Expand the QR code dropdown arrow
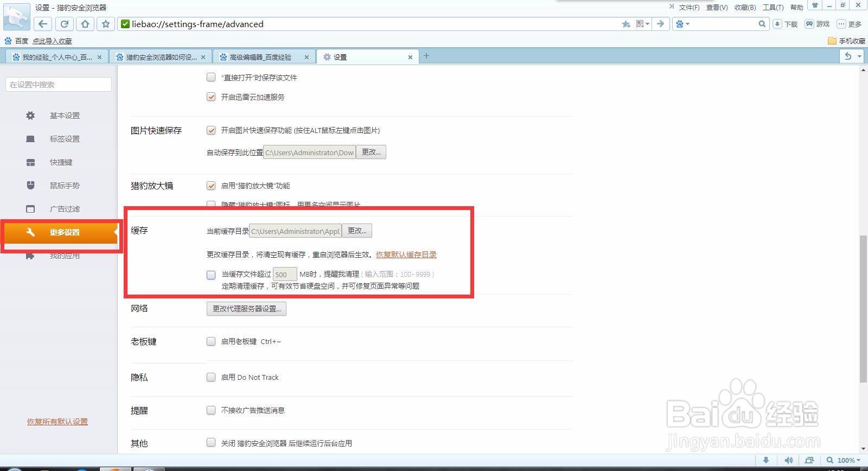Image resolution: width=868 pixels, height=471 pixels. pos(647,24)
